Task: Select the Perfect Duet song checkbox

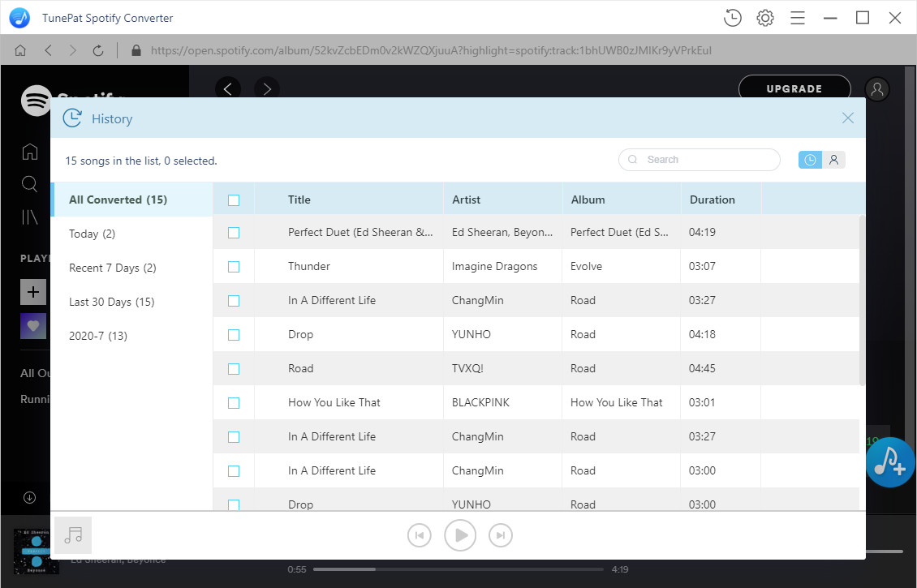Action: (234, 233)
